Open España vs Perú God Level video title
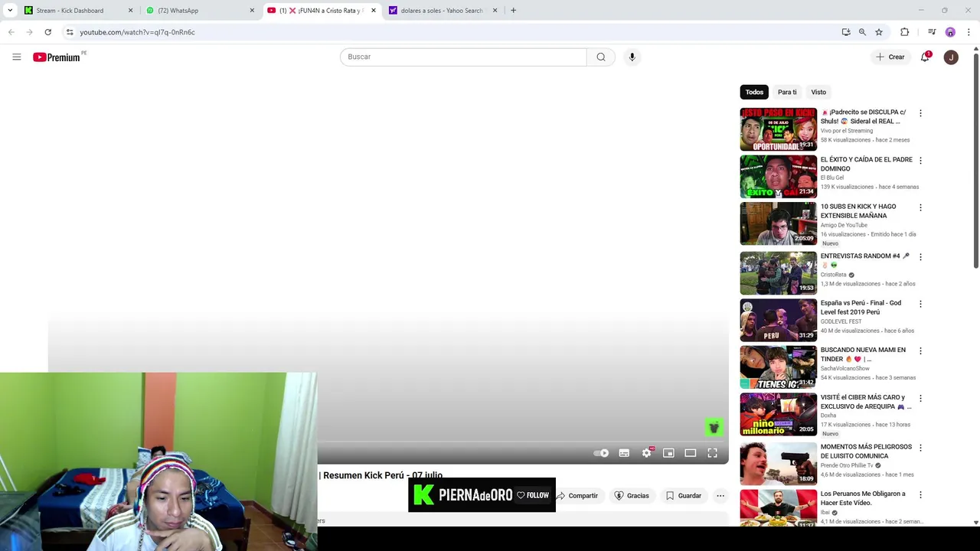The image size is (980, 551). pos(861,308)
